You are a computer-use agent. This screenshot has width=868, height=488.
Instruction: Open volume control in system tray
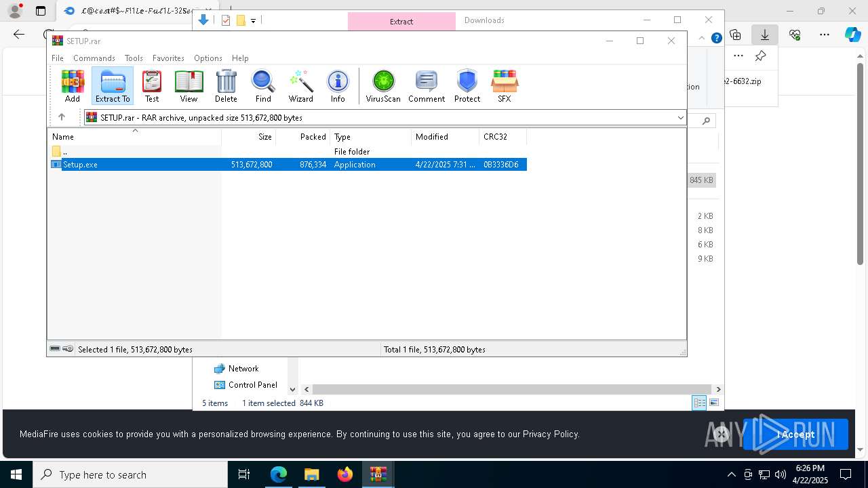(x=780, y=474)
